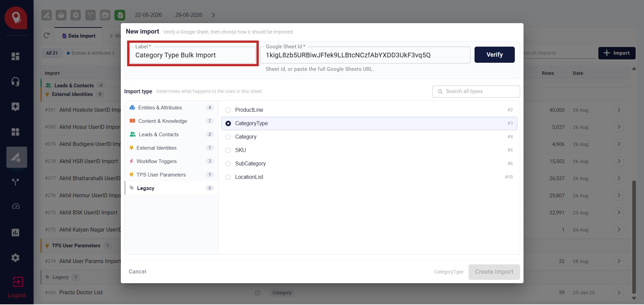
Task: Click Cancel in New import dialog
Action: 138,272
